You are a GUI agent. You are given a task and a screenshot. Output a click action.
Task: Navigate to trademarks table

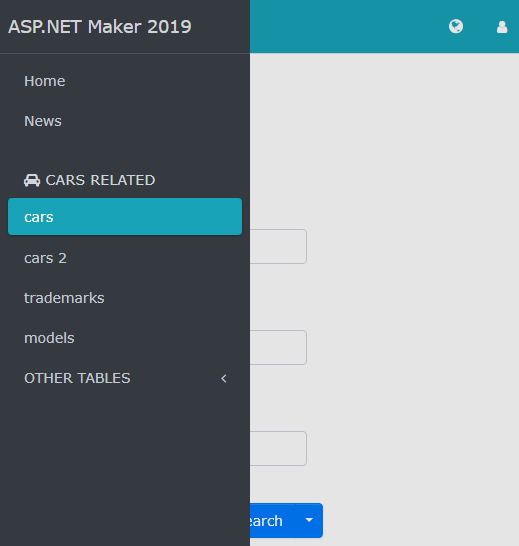(64, 298)
